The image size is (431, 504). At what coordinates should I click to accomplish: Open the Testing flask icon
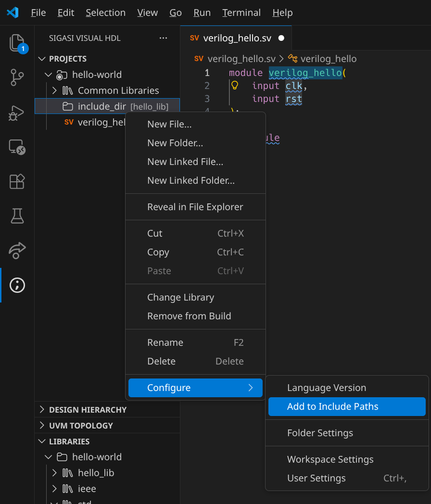[x=17, y=216]
